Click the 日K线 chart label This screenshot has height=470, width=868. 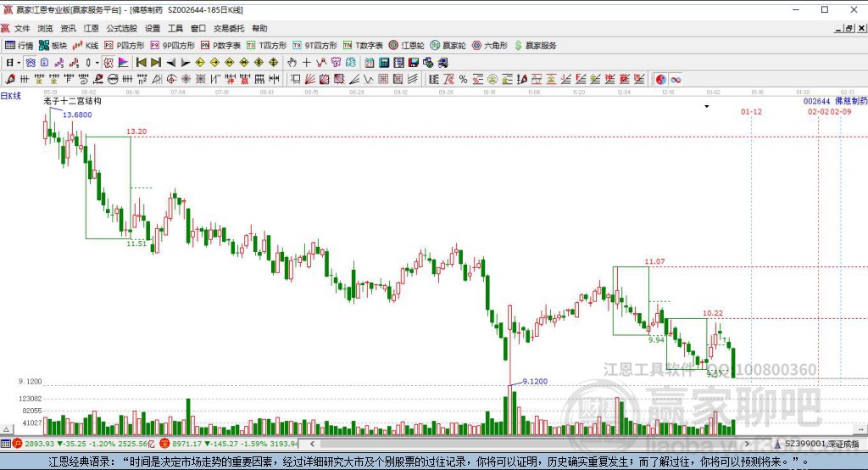coord(10,96)
